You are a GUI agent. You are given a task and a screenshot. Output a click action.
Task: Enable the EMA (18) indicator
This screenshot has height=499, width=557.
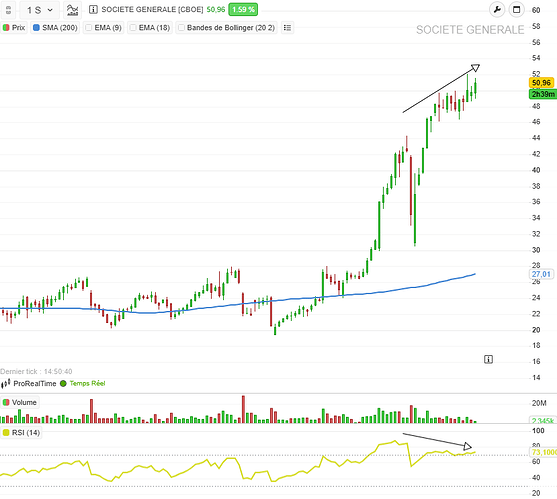[150, 28]
